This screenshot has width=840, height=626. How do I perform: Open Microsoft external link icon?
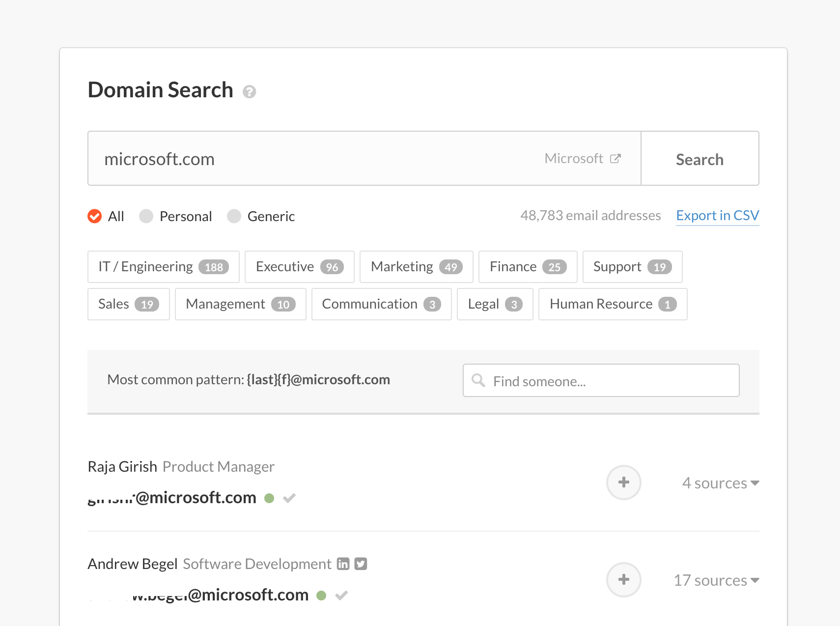(615, 159)
